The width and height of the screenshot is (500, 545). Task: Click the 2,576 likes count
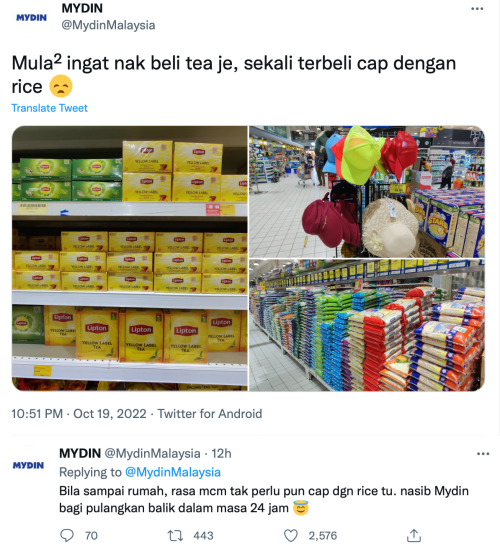coord(323,536)
